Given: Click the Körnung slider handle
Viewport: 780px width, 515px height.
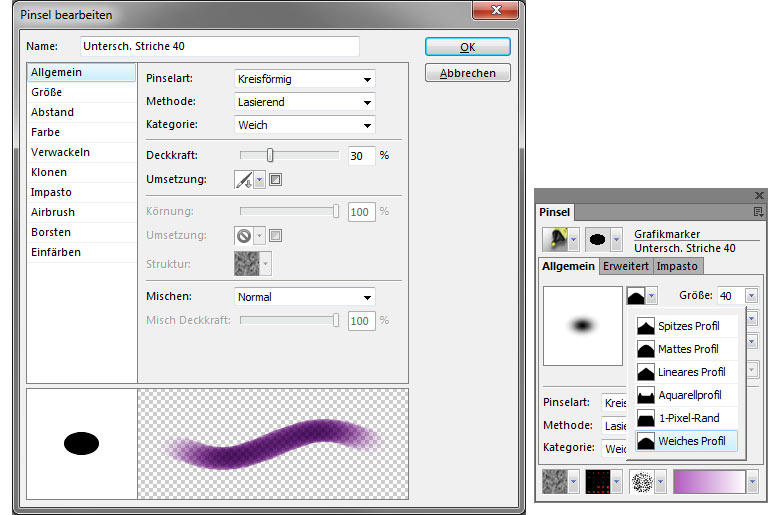Looking at the screenshot, I should pos(336,211).
